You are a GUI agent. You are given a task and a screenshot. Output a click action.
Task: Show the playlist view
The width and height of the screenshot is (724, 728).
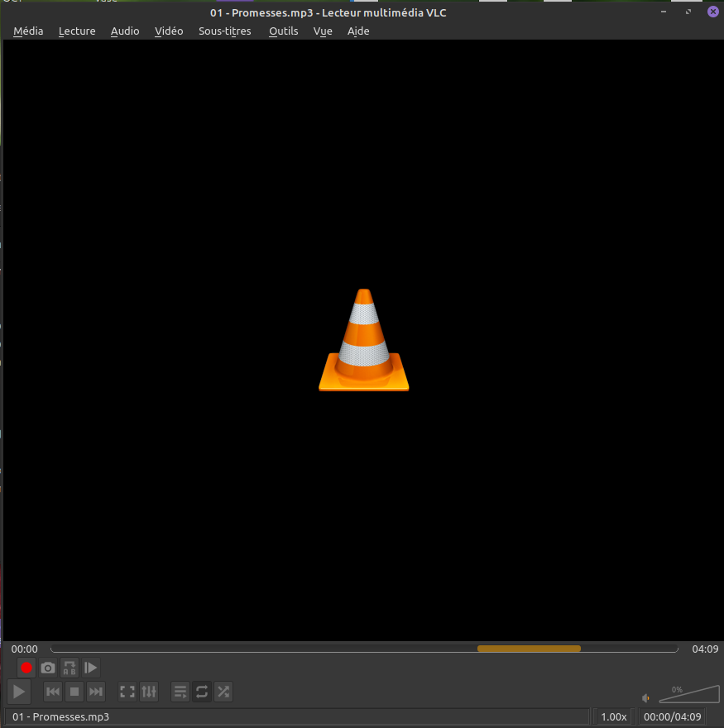pos(180,692)
